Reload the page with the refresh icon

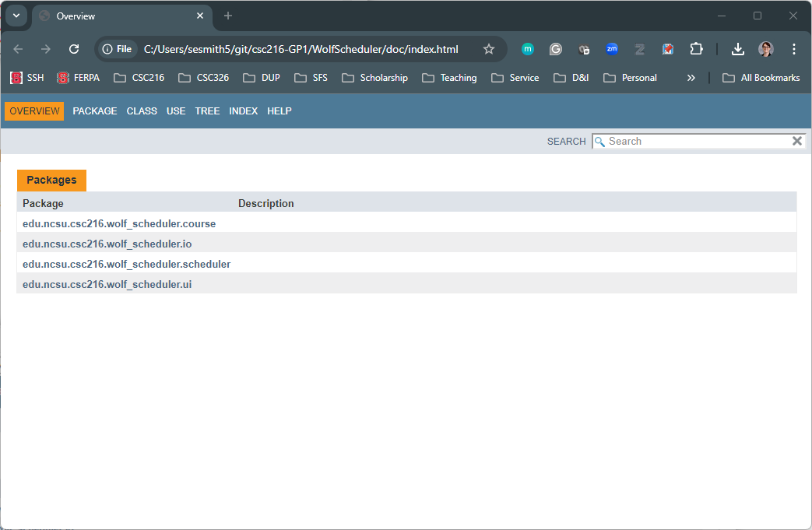pyautogui.click(x=73, y=48)
